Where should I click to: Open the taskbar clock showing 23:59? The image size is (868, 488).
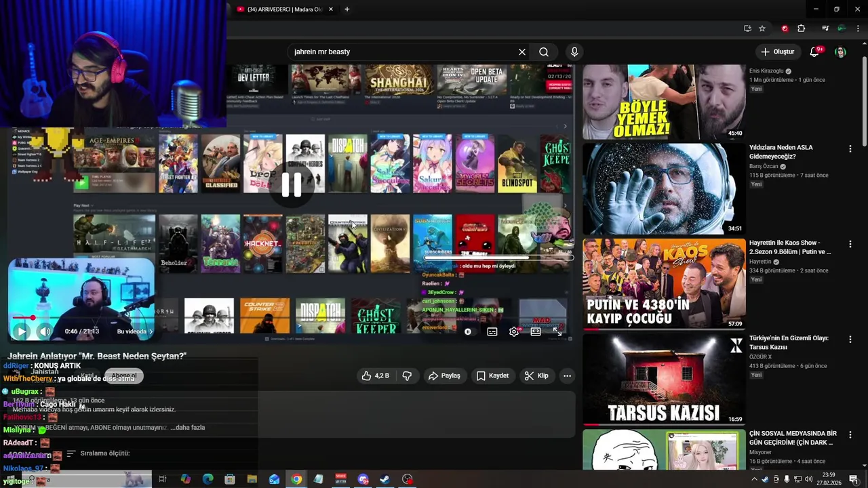(x=829, y=479)
